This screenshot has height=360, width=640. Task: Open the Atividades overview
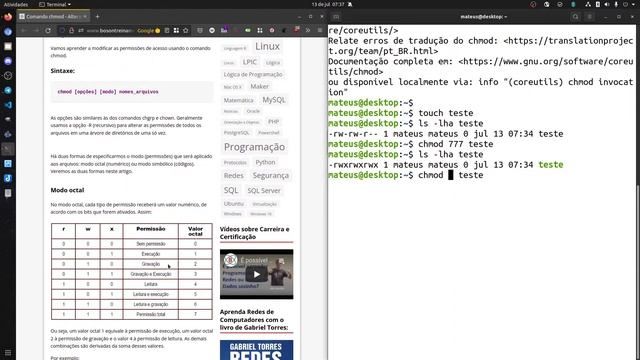16,4
